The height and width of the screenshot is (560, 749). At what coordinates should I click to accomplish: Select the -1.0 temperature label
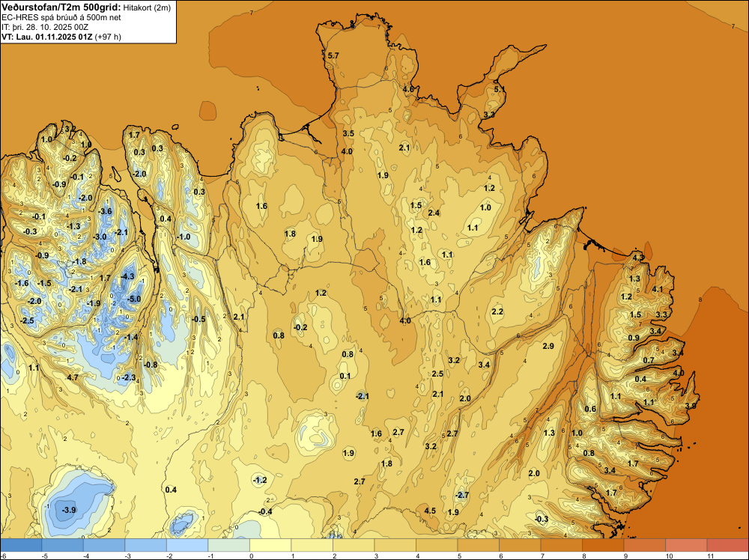[183, 237]
